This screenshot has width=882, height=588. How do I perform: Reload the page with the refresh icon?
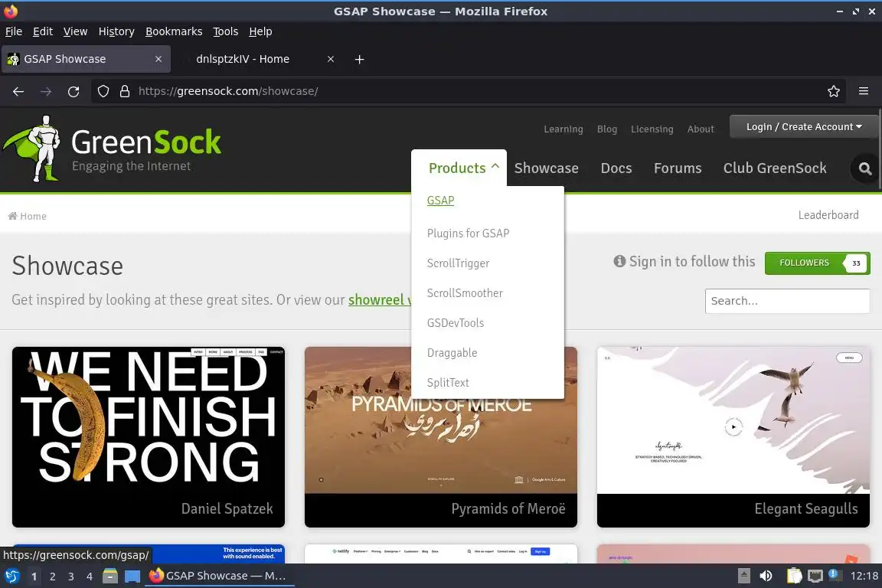click(x=73, y=91)
